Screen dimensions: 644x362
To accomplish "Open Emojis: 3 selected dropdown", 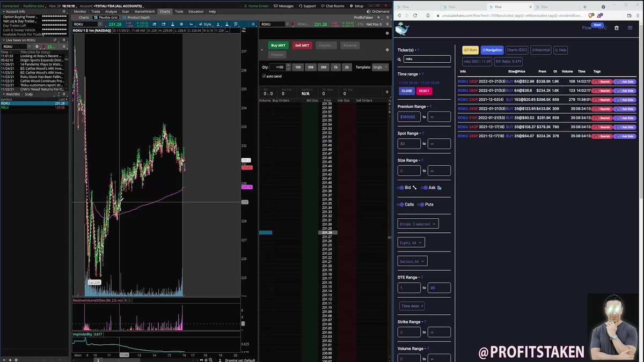I will 418,224.
